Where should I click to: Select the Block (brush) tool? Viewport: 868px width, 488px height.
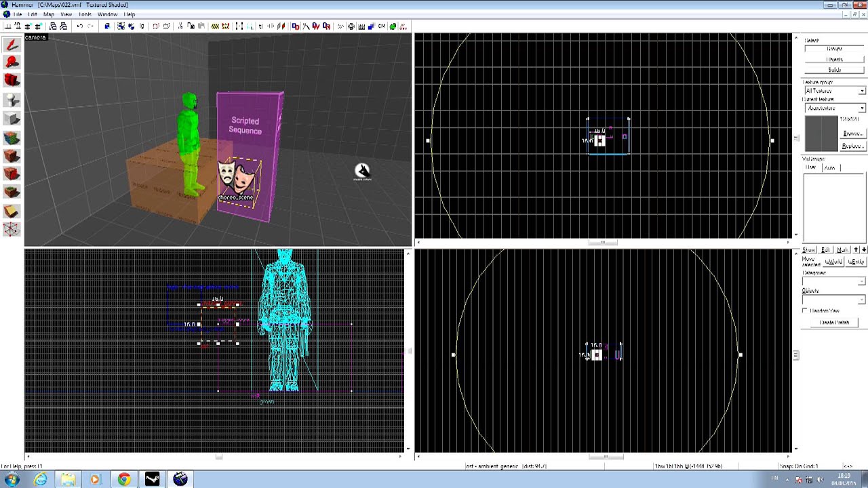(12, 119)
